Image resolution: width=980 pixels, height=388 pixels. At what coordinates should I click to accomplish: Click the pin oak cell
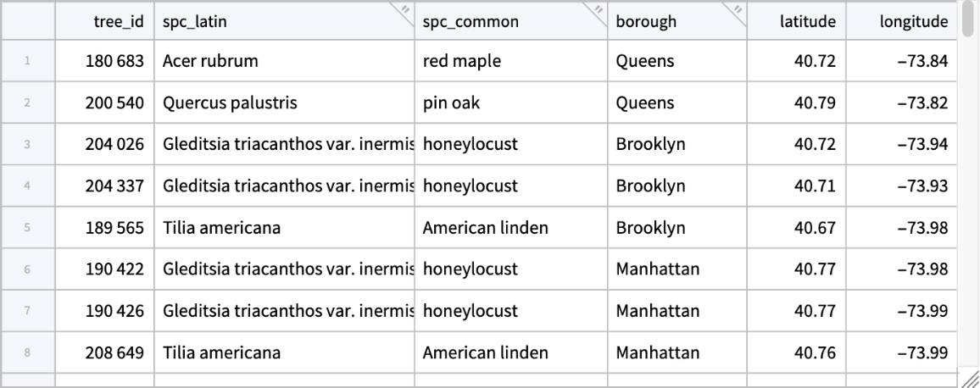click(x=510, y=103)
